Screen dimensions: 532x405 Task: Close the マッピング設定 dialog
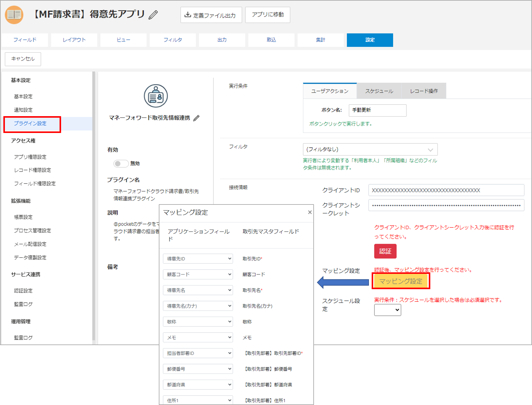coord(310,212)
